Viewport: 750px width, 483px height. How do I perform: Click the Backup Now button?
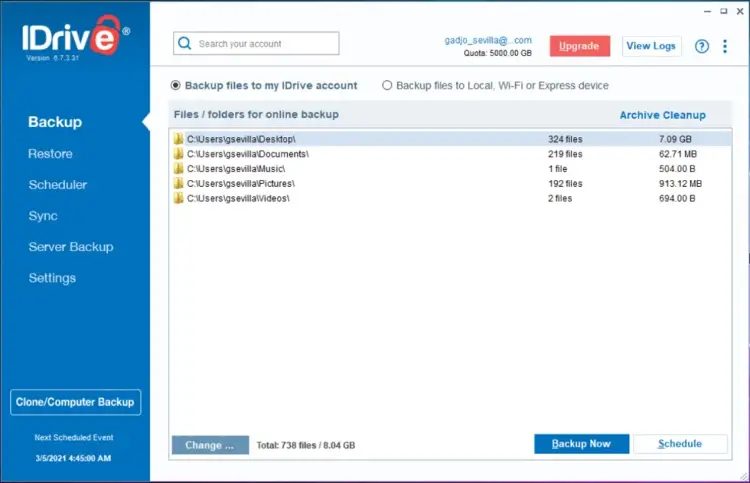[x=581, y=444]
